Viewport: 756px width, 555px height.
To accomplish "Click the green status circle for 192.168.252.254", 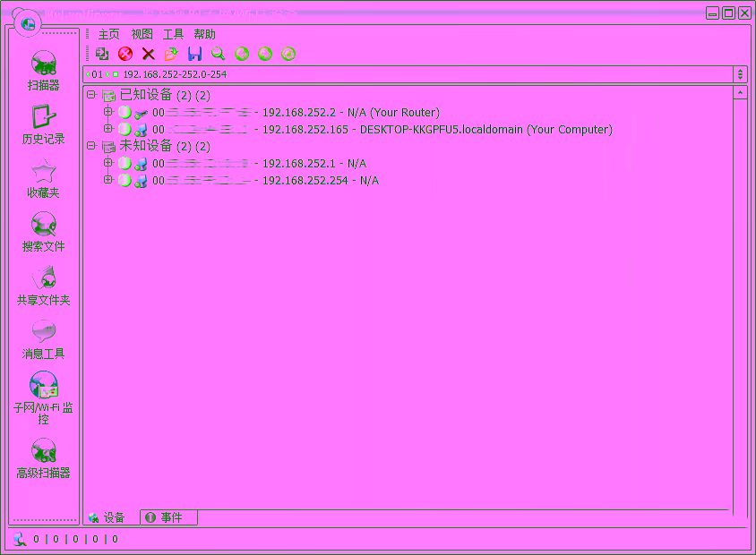I will tap(125, 181).
